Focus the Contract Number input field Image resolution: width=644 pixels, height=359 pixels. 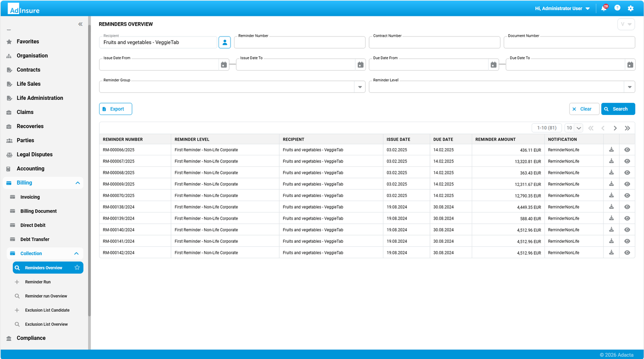(x=434, y=42)
